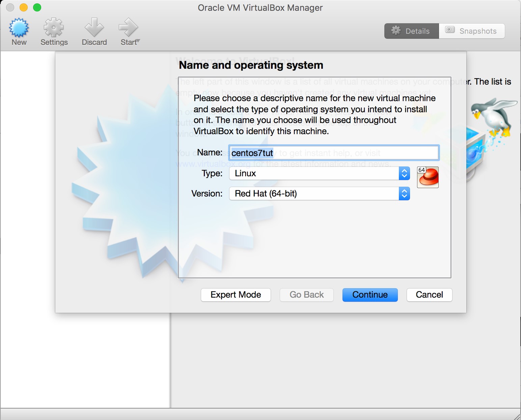Screen dimensions: 521x420
Task: Click the Expert Mode button
Action: [x=236, y=295]
